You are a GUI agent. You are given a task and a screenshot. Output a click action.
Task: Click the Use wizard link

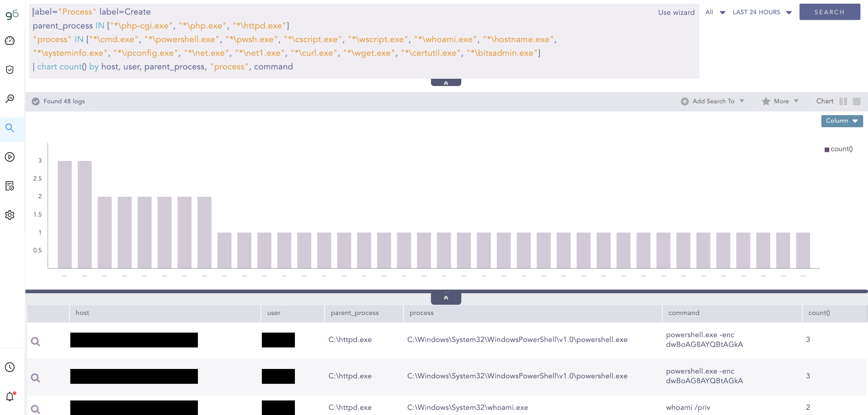point(676,12)
